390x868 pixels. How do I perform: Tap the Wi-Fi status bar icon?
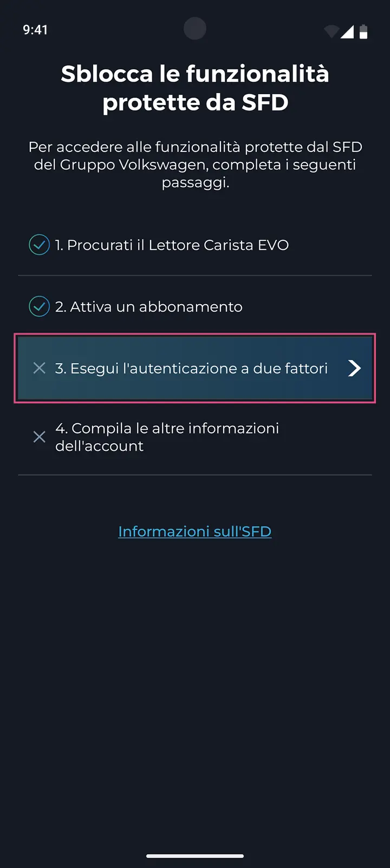pyautogui.click(x=331, y=31)
